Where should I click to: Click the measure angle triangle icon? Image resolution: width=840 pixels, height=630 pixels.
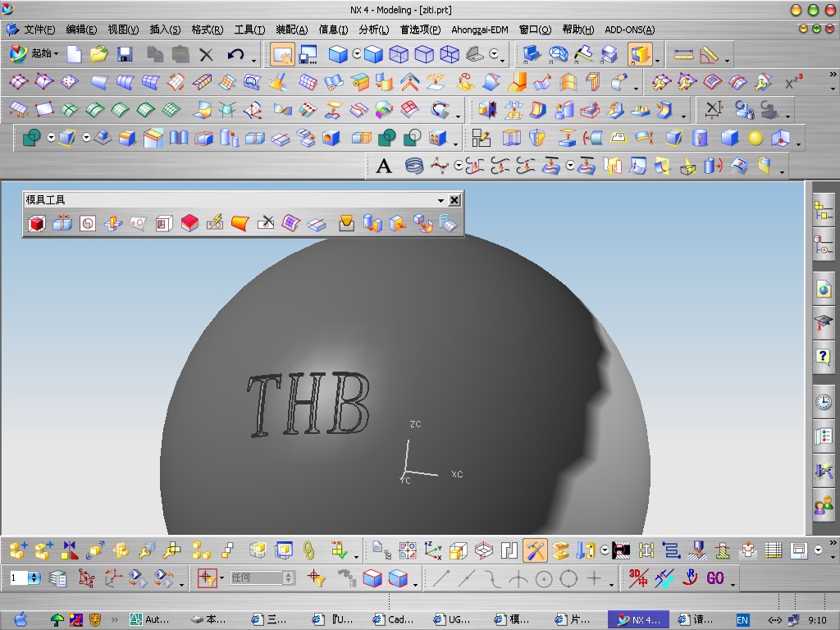point(709,54)
